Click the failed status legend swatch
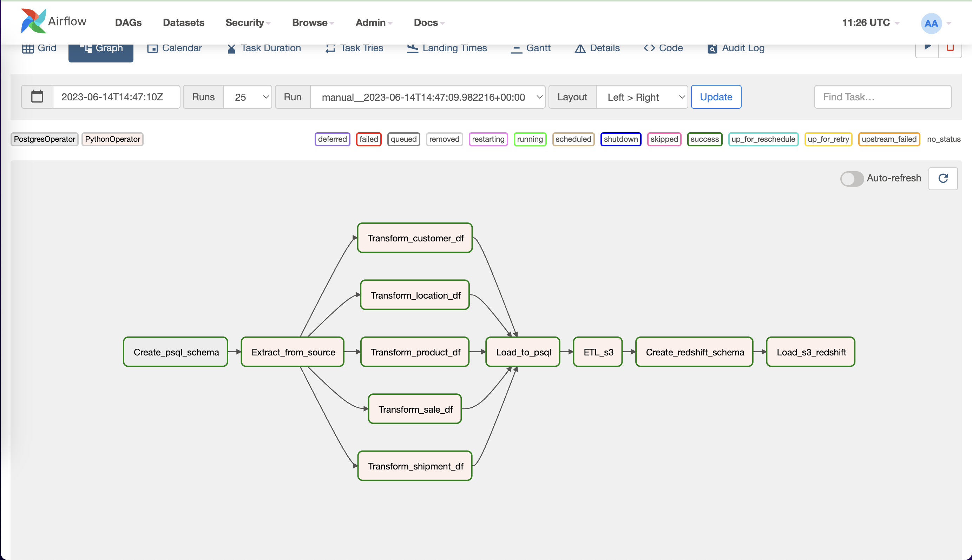This screenshot has width=972, height=560. pyautogui.click(x=368, y=139)
